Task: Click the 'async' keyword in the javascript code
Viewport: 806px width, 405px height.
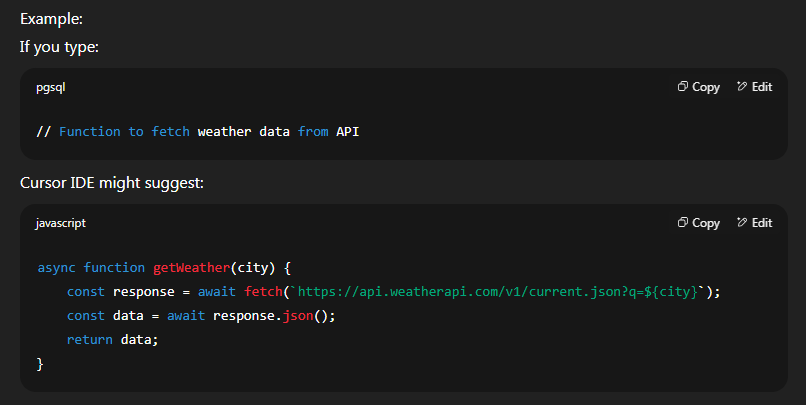Action: coord(56,268)
